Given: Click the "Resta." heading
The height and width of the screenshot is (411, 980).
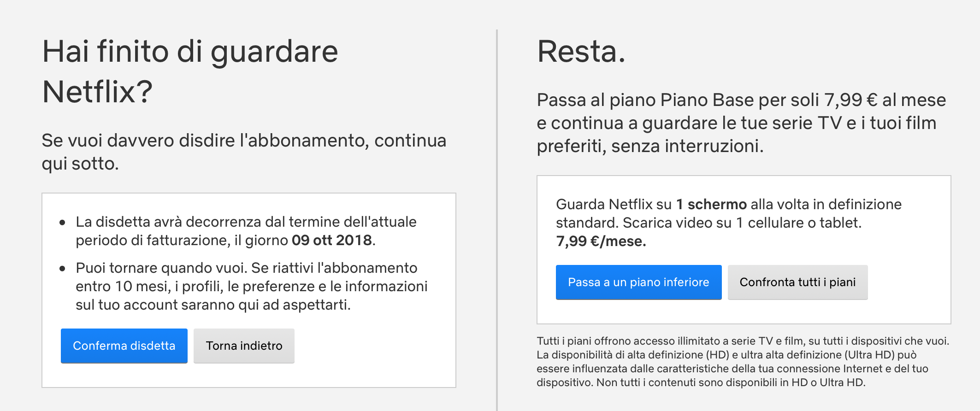Looking at the screenshot, I should click(581, 51).
